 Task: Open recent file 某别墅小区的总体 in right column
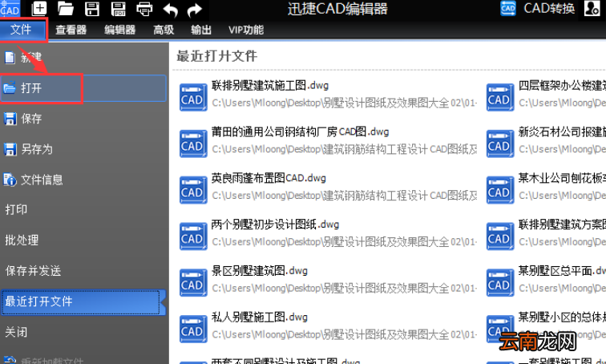562,317
